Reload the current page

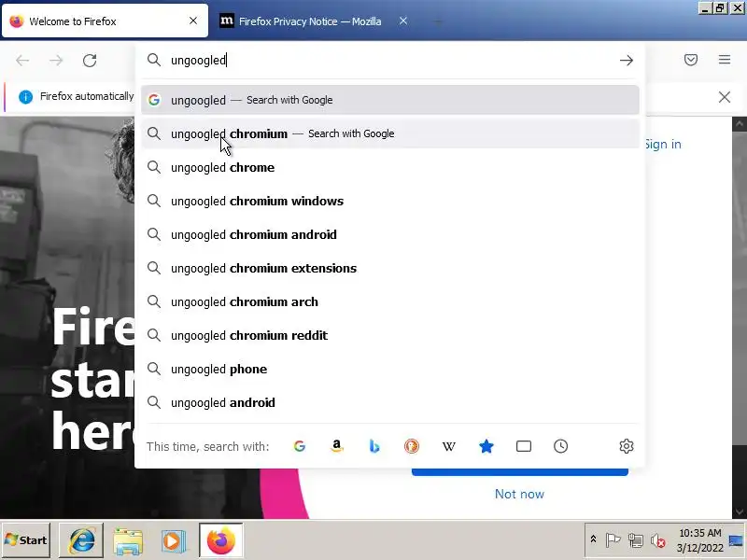tap(90, 61)
